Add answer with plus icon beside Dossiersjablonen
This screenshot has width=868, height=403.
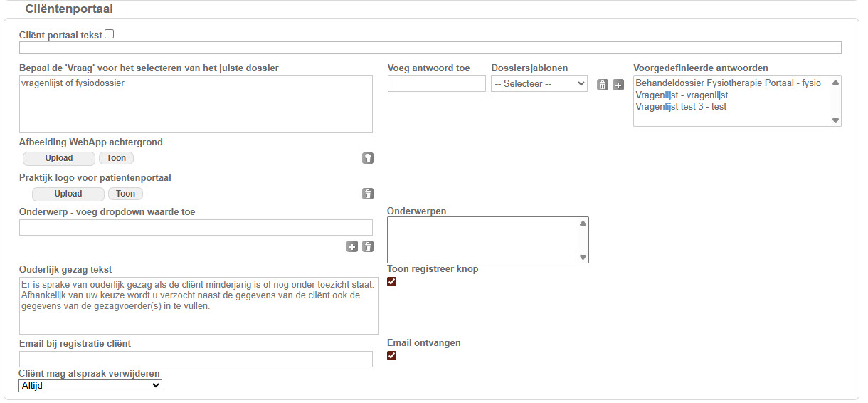(x=618, y=85)
